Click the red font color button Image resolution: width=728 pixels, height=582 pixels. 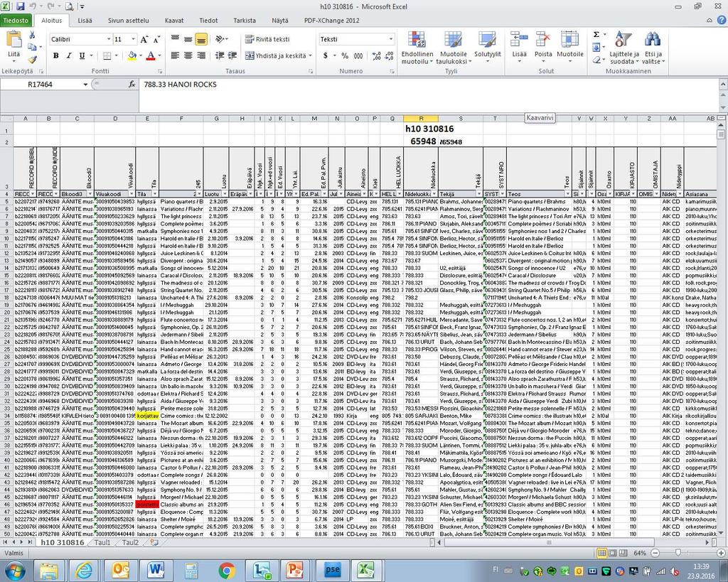(x=151, y=55)
